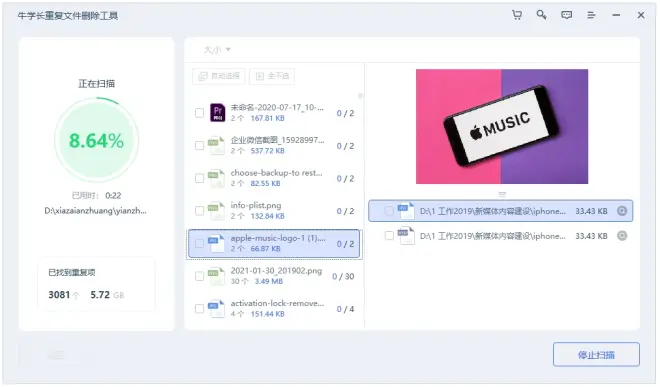Tick the second D:\1 工作2019 file checkbox
Viewport: 660px width, 387px height.
click(389, 235)
